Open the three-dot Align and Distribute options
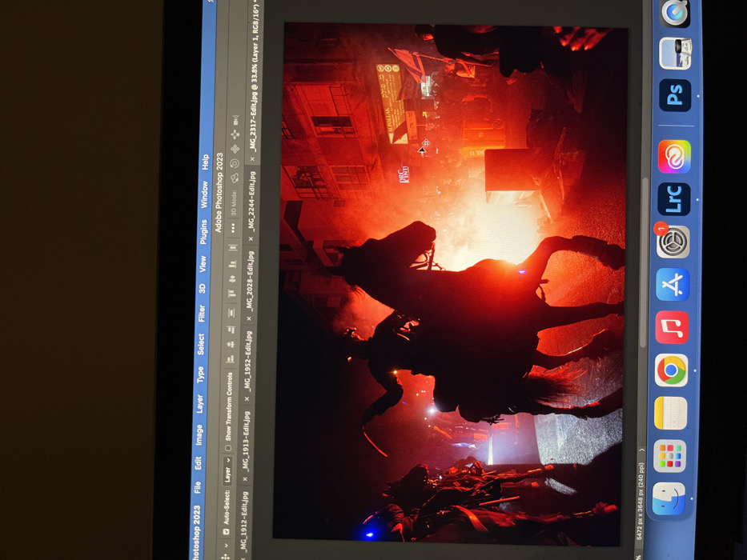This screenshot has width=747, height=560. 233,228
